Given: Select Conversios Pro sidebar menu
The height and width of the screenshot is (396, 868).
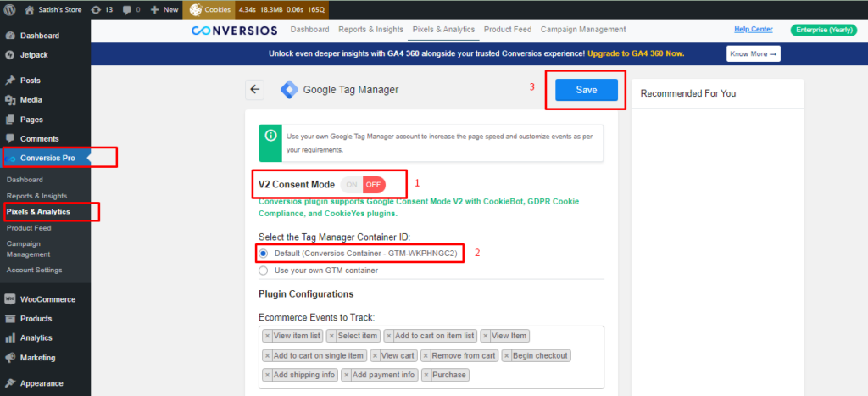Looking at the screenshot, I should (46, 158).
